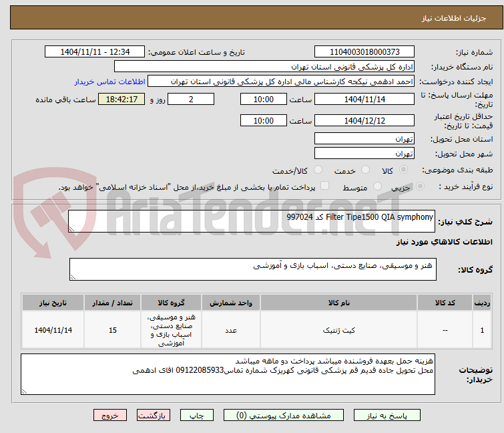504x433 pixels.
Task: Click the ردیف column header
Action: point(482,303)
